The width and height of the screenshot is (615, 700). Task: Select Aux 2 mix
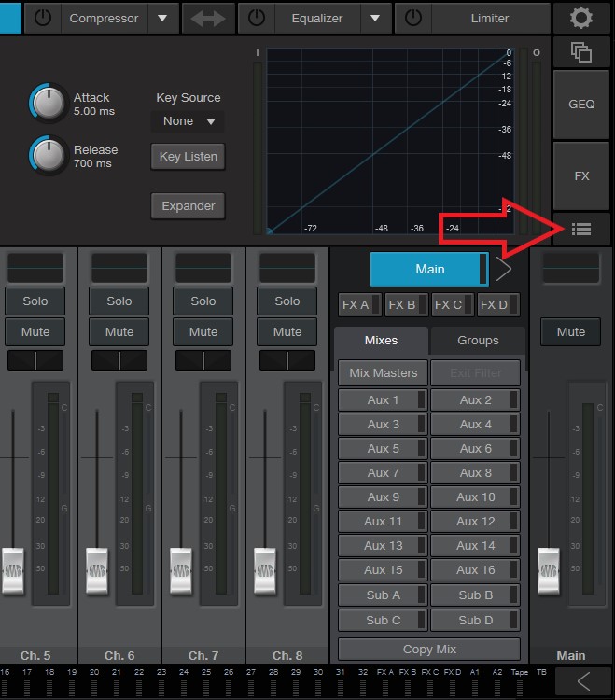tap(475, 400)
